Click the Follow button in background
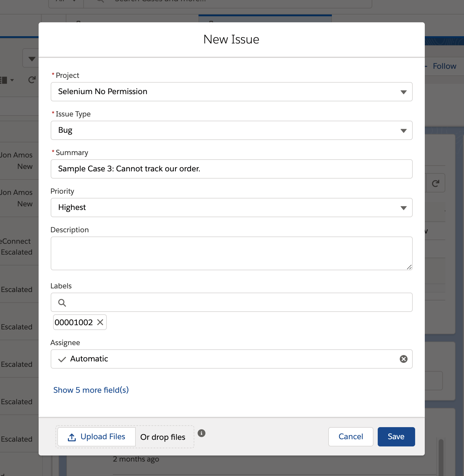 [x=444, y=66]
